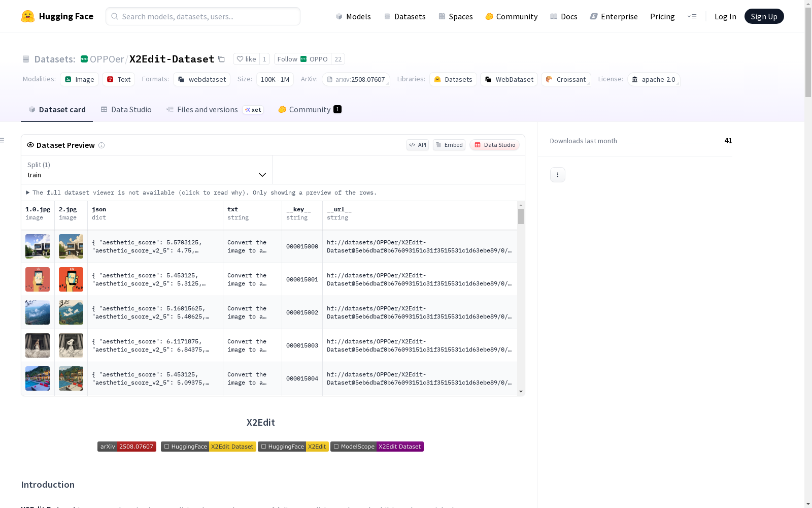The width and height of the screenshot is (812, 508).
Task: Open the 2.jpg thumbnail in row 000015004
Action: pos(71,378)
